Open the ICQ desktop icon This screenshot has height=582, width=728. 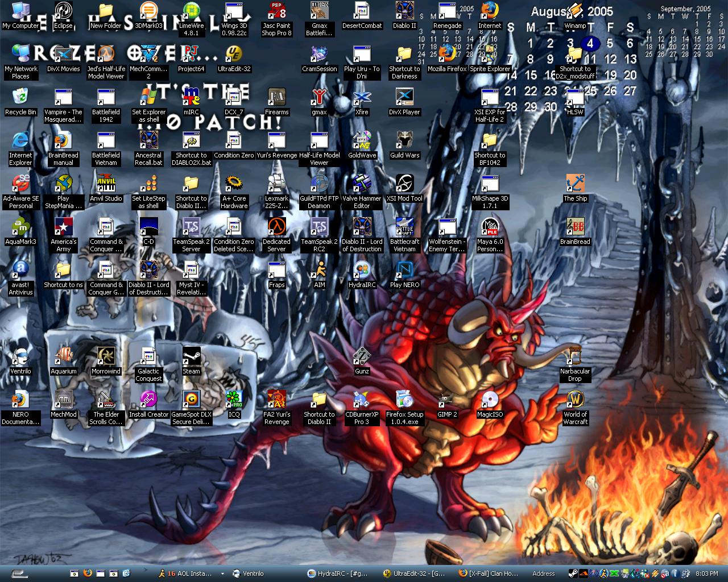[x=234, y=400]
